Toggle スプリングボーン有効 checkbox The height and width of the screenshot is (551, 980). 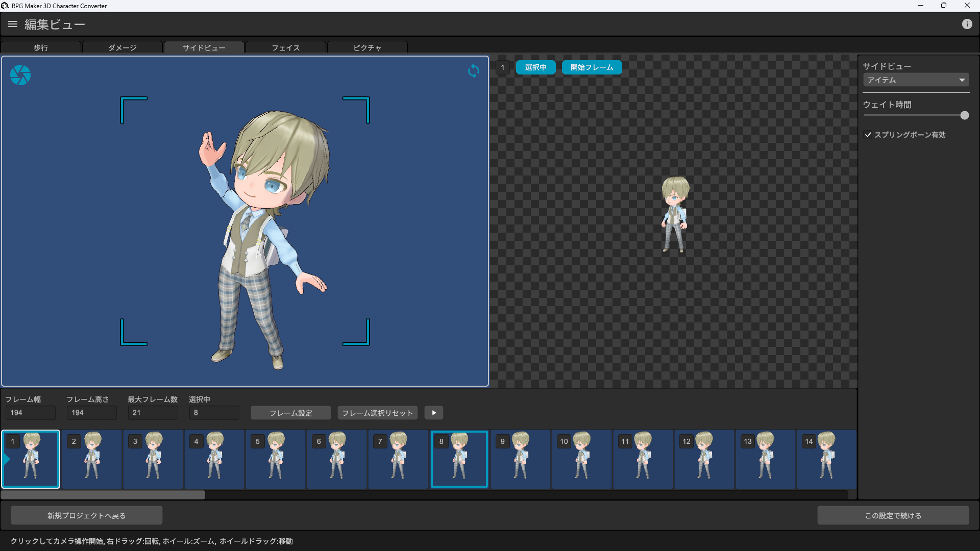pos(868,135)
